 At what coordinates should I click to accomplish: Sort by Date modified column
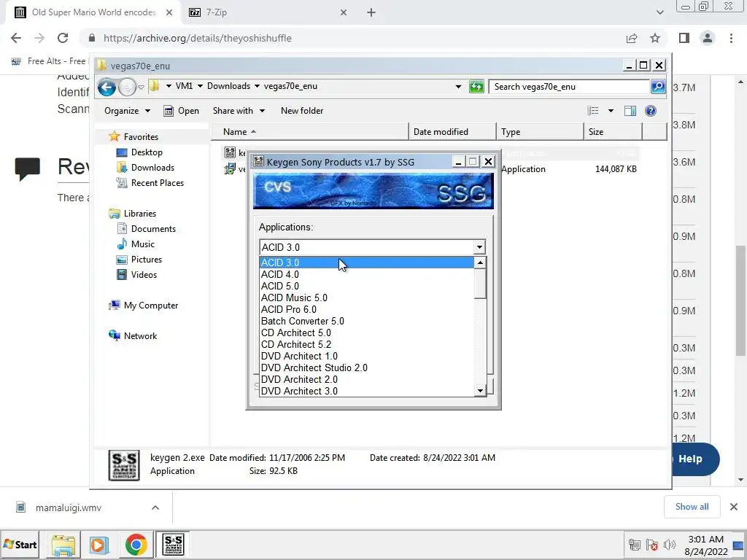point(452,132)
